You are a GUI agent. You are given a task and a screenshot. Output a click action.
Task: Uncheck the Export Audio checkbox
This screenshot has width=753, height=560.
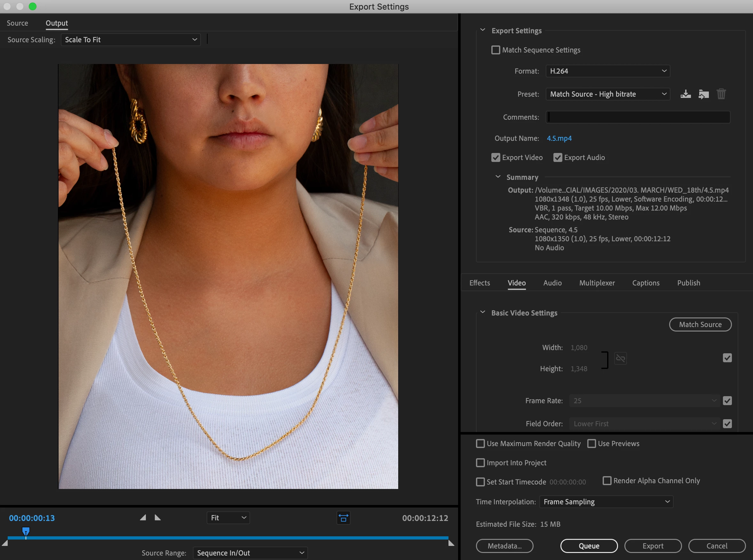(558, 158)
